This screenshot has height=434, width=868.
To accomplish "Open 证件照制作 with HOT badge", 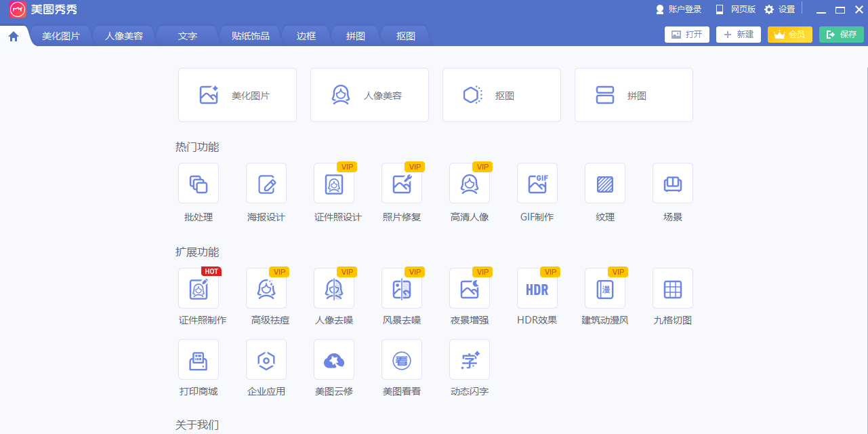I will tap(199, 288).
